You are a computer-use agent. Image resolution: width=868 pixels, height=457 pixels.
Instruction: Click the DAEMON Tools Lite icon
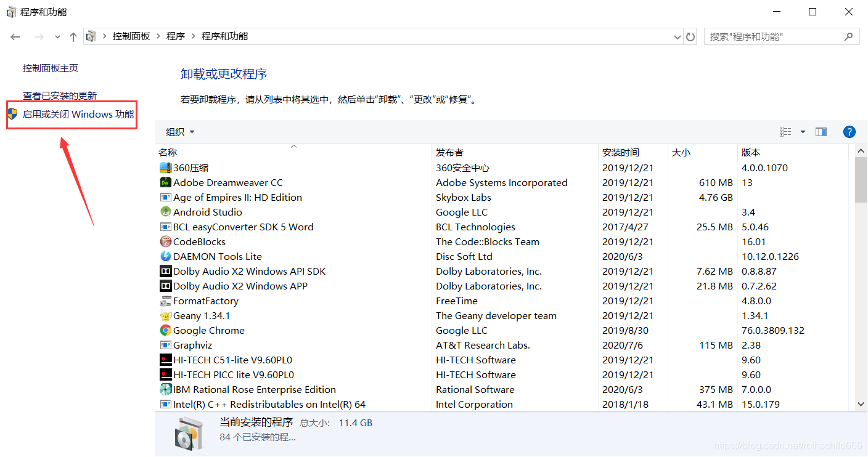pos(165,256)
